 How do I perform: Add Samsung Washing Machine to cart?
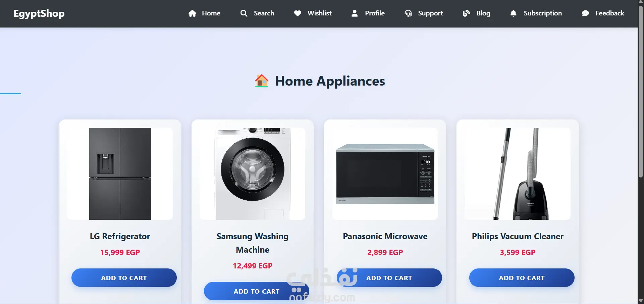pyautogui.click(x=257, y=291)
